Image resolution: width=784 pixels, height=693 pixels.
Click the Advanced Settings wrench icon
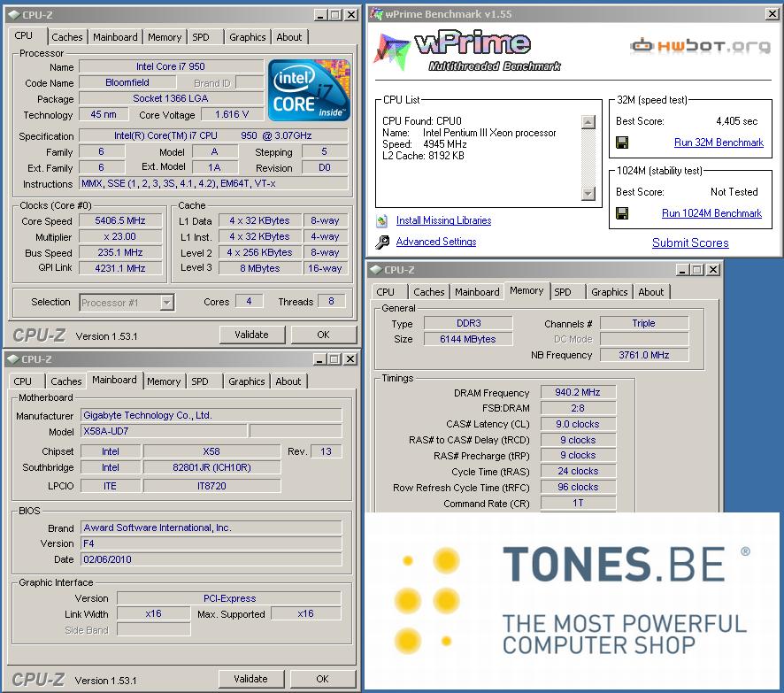[x=382, y=242]
